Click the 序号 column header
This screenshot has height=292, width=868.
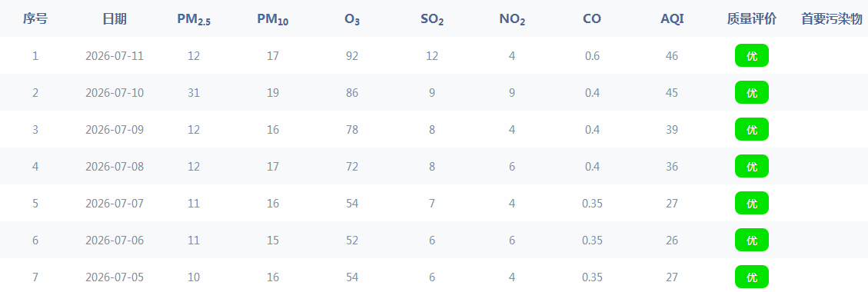[35, 18]
